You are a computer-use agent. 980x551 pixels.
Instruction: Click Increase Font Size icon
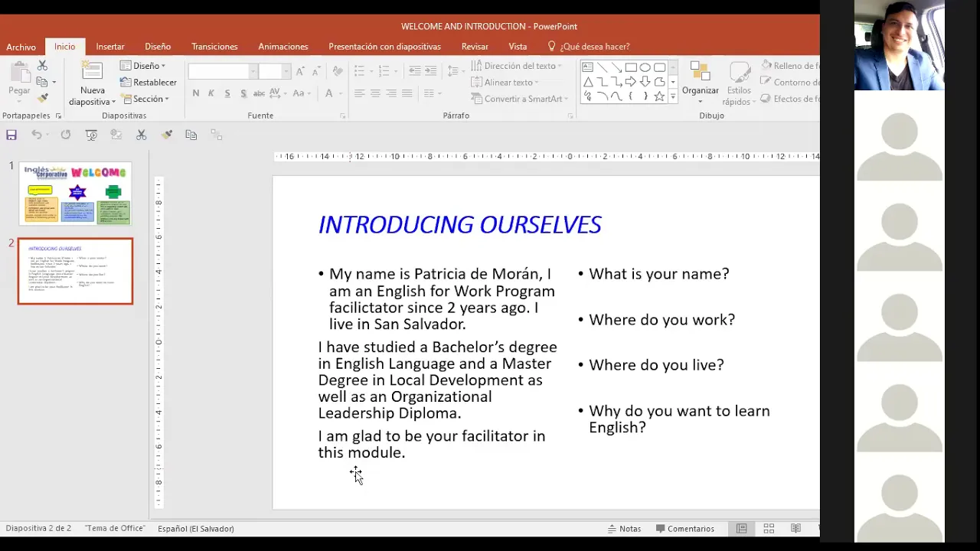300,71
